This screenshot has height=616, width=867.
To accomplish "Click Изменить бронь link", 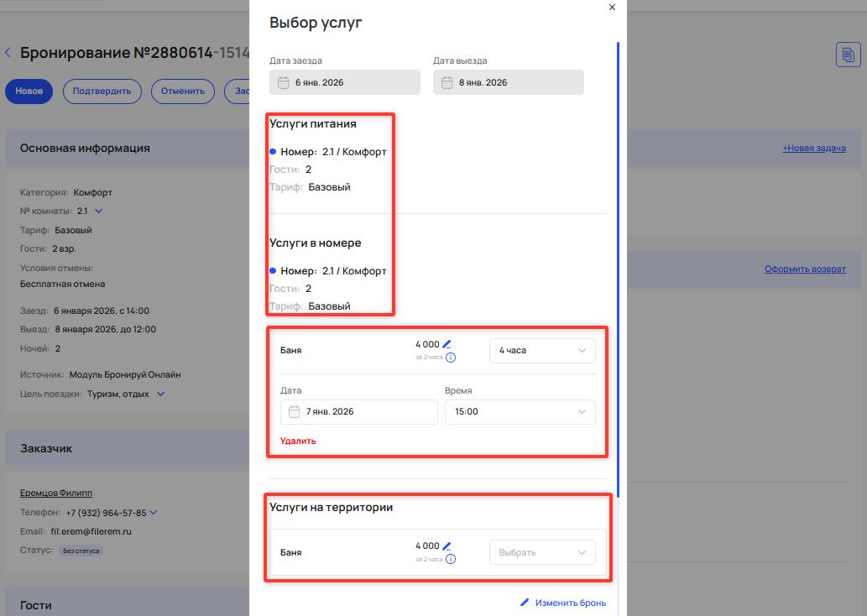I will 562,603.
